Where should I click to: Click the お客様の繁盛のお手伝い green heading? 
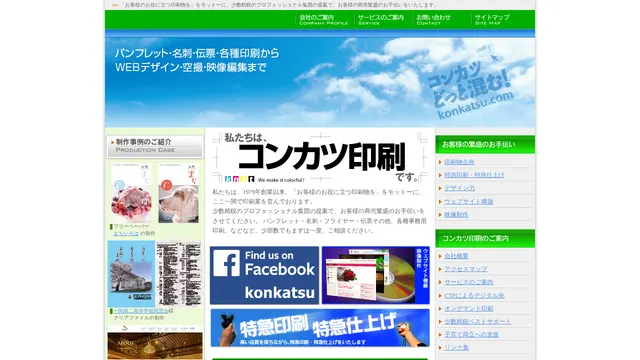[x=485, y=144]
